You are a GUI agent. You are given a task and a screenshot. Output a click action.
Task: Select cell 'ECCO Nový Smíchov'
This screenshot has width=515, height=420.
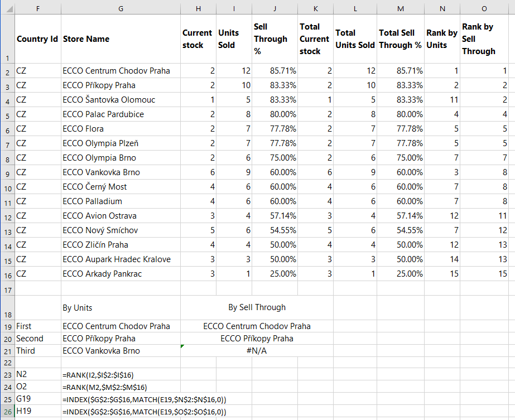121,230
